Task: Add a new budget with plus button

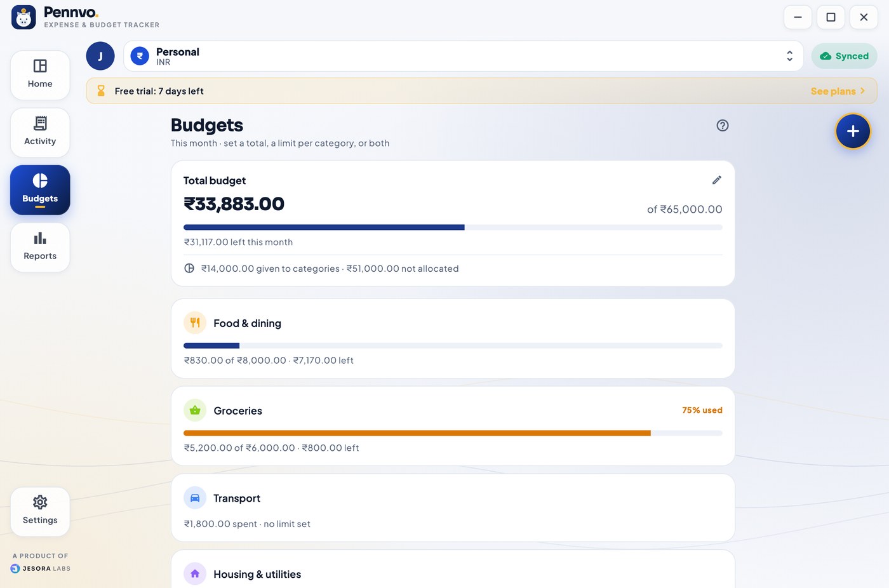Action: (853, 131)
